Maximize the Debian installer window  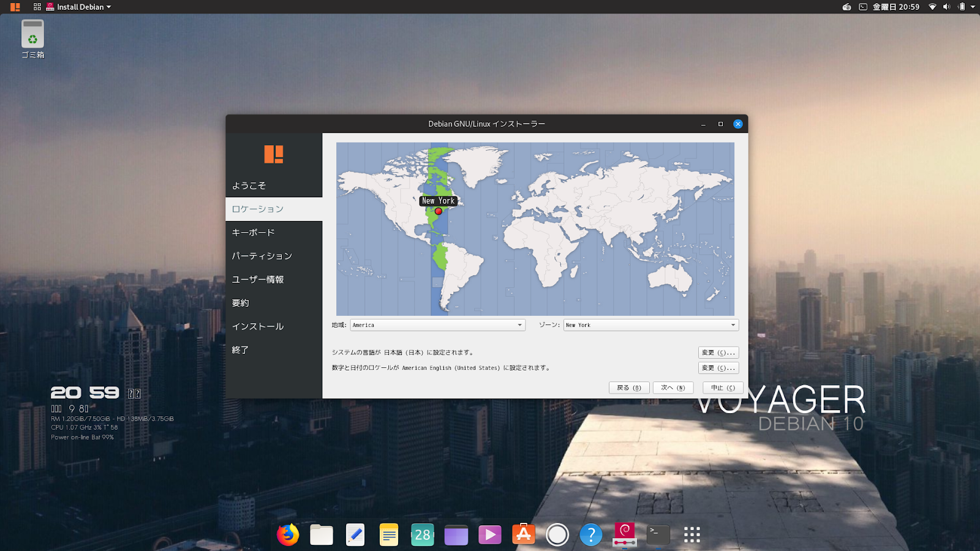pyautogui.click(x=720, y=124)
